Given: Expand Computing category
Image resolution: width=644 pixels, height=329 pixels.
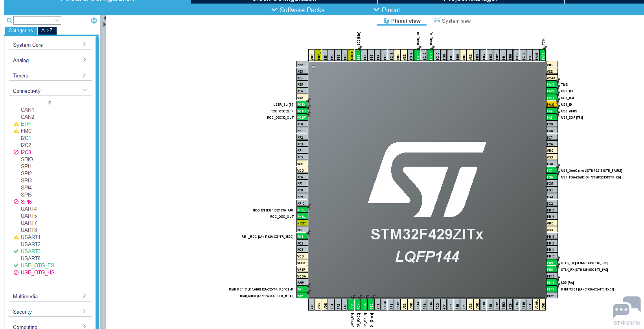Looking at the screenshot, I should (x=50, y=327).
